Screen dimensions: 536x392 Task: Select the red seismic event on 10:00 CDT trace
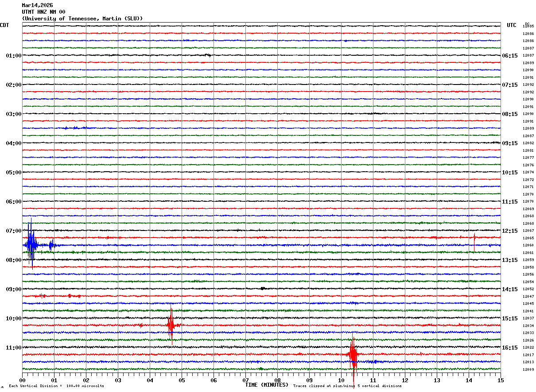(171, 325)
